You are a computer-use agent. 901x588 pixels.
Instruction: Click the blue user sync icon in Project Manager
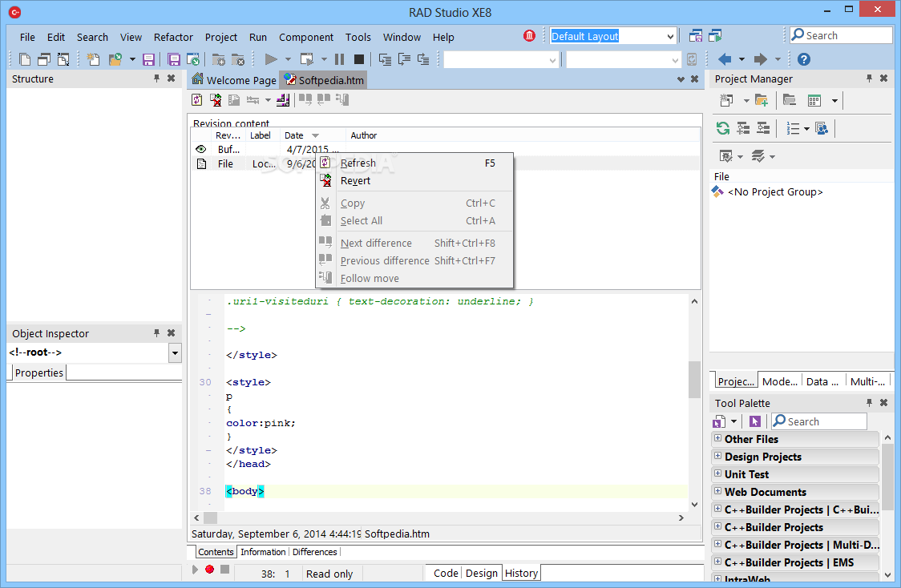822,128
